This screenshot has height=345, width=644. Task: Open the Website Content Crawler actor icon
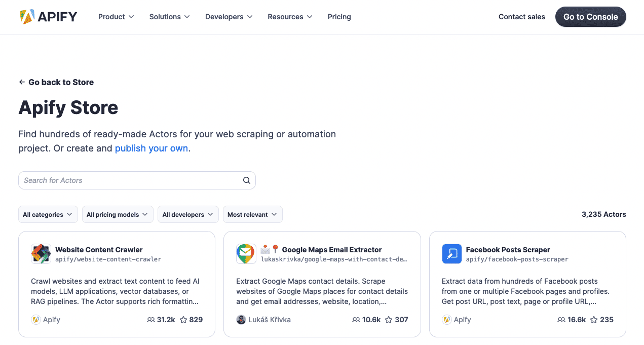point(41,254)
